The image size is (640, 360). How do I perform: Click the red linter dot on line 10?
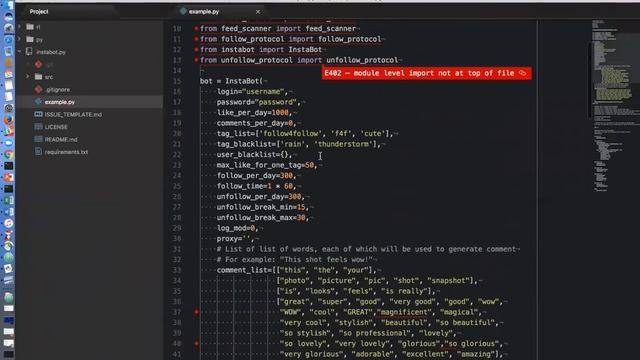pyautogui.click(x=196, y=29)
